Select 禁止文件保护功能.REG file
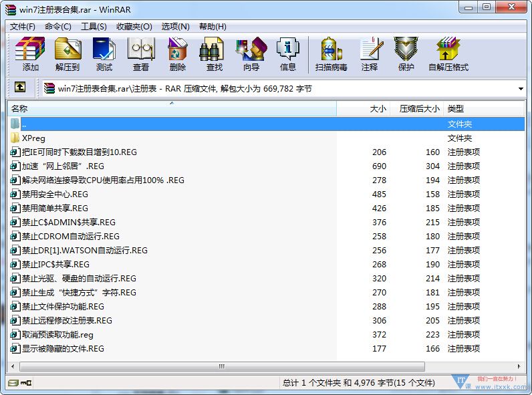Screen dimensions: 532x395 (63, 306)
